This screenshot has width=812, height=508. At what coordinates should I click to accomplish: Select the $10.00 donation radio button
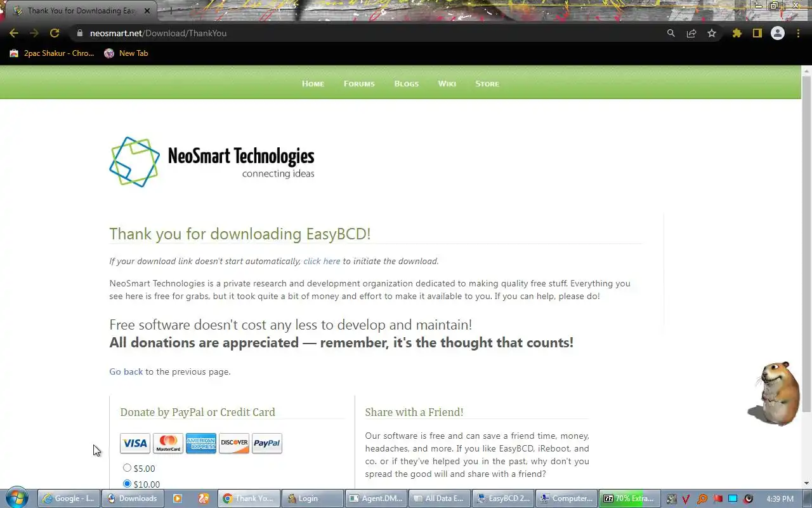(127, 484)
